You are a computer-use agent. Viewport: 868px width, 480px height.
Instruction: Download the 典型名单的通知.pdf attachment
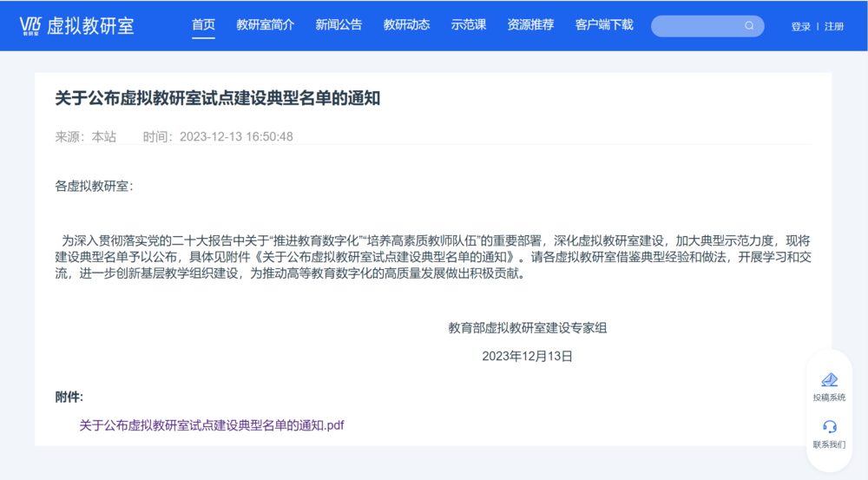click(x=212, y=425)
